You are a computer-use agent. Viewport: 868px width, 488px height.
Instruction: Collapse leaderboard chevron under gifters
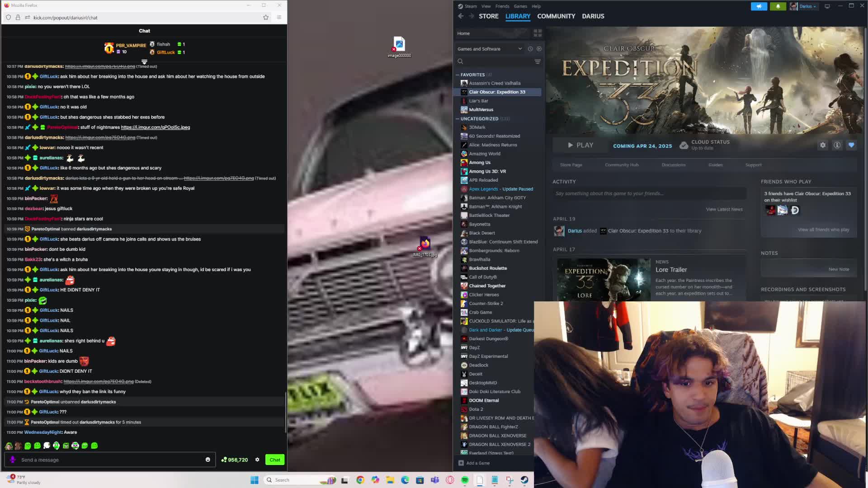pos(144,62)
